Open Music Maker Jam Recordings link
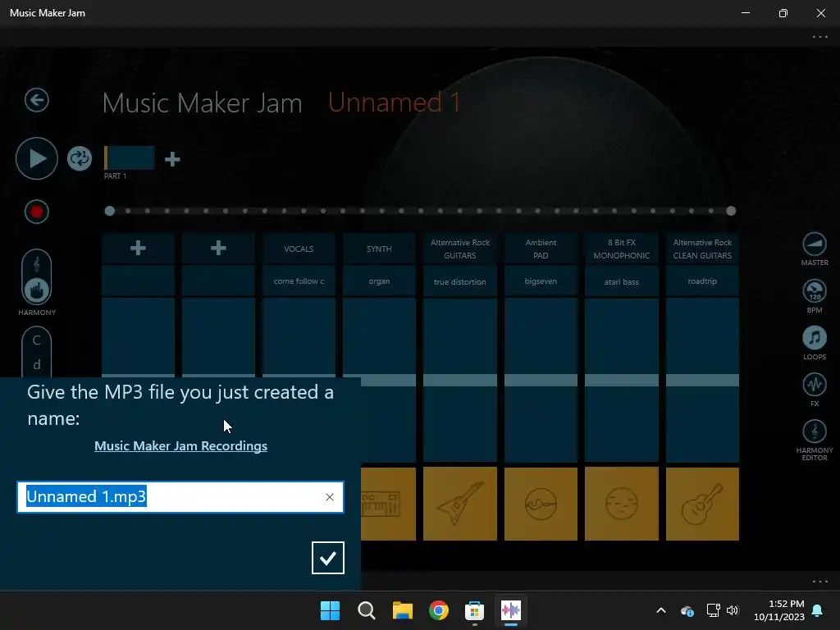Screen dimensions: 840x630 (x=180, y=445)
